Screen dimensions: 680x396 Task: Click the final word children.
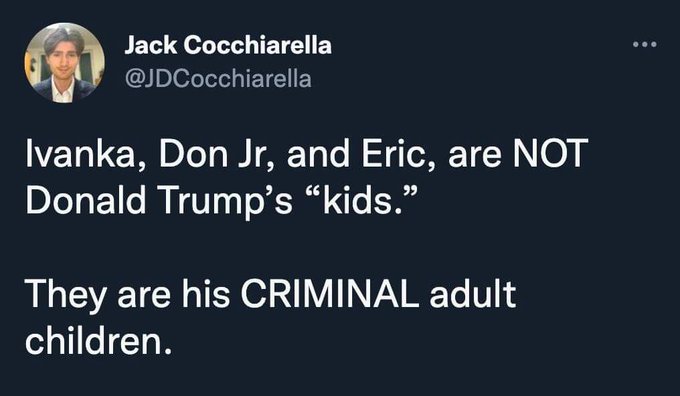[x=98, y=341]
